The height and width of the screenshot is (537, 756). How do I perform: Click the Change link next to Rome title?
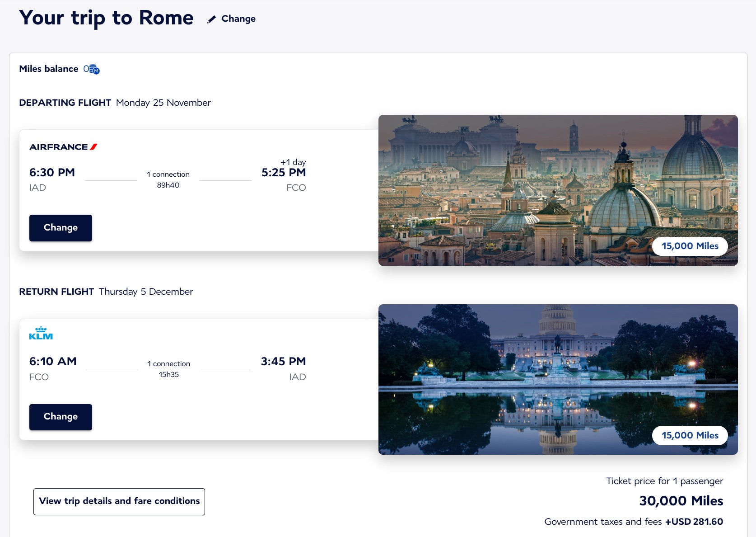(x=238, y=19)
